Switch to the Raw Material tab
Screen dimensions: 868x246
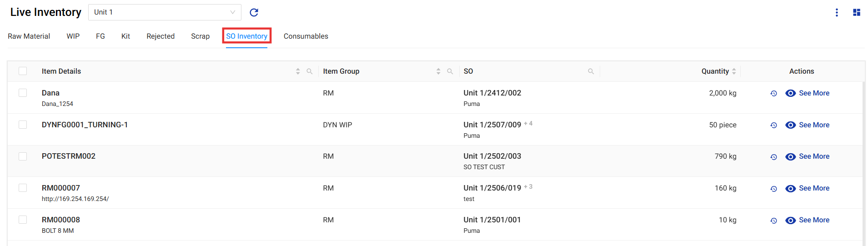tap(29, 36)
